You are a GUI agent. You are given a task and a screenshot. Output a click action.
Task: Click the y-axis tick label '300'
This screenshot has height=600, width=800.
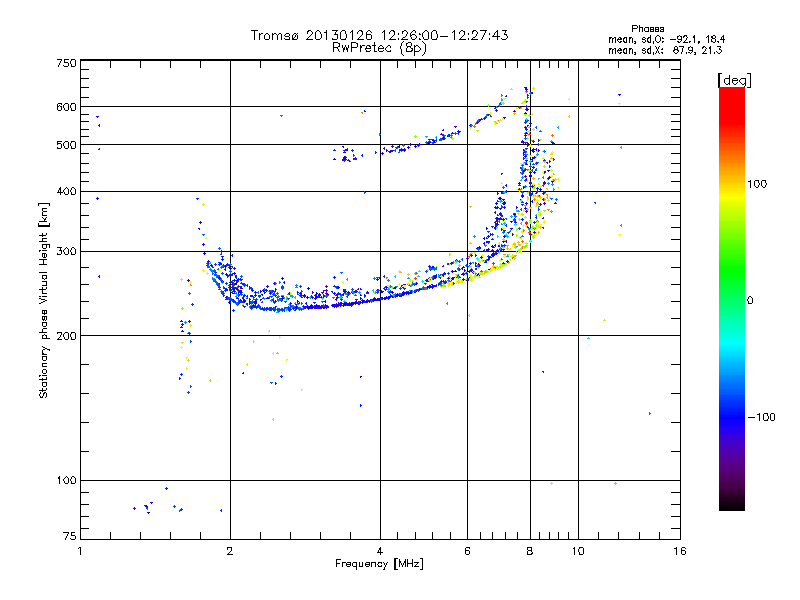(x=66, y=252)
